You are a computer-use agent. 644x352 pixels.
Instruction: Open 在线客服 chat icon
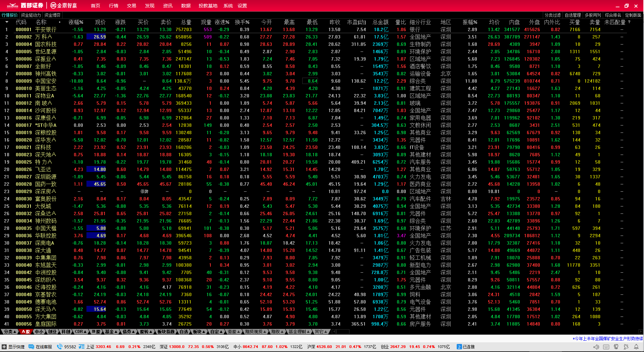[x=31, y=347]
